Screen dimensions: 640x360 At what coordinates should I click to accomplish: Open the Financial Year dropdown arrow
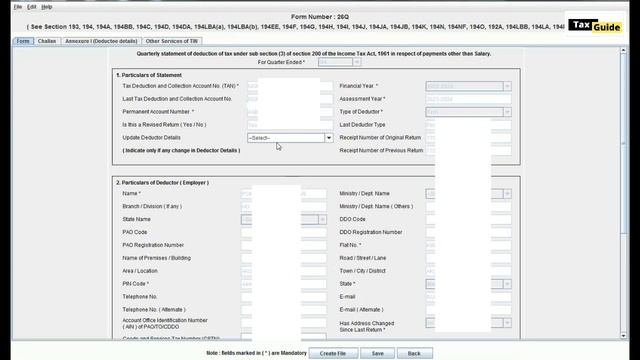pos(507,87)
